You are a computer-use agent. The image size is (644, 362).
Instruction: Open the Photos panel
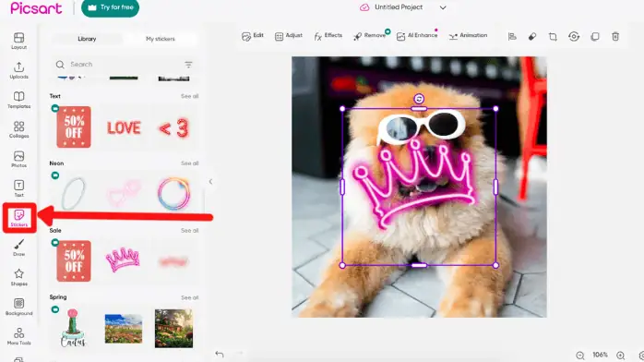coord(18,159)
